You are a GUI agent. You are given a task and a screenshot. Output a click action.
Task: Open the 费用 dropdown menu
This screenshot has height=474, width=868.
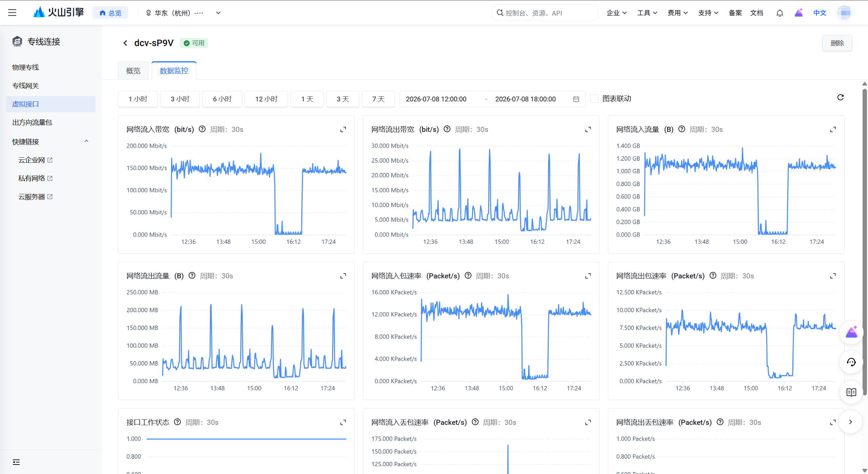678,13
